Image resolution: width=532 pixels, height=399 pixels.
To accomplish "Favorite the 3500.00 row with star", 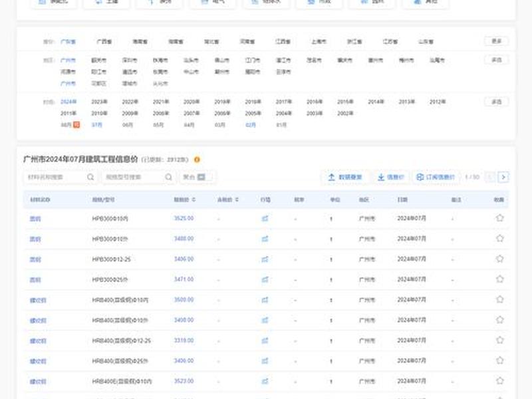I will coord(499,299).
